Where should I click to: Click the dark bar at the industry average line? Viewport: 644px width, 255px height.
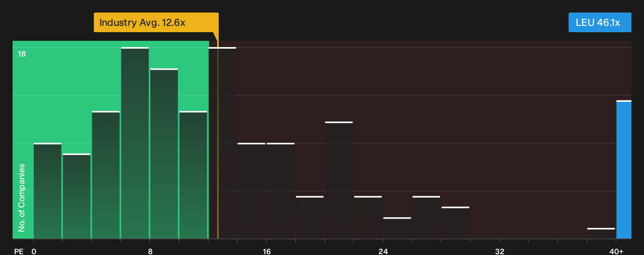click(222, 143)
